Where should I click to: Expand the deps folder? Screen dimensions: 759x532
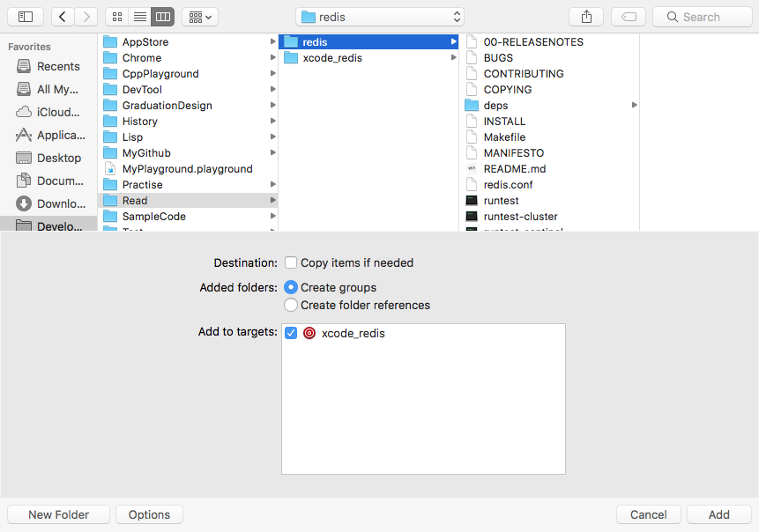(634, 105)
